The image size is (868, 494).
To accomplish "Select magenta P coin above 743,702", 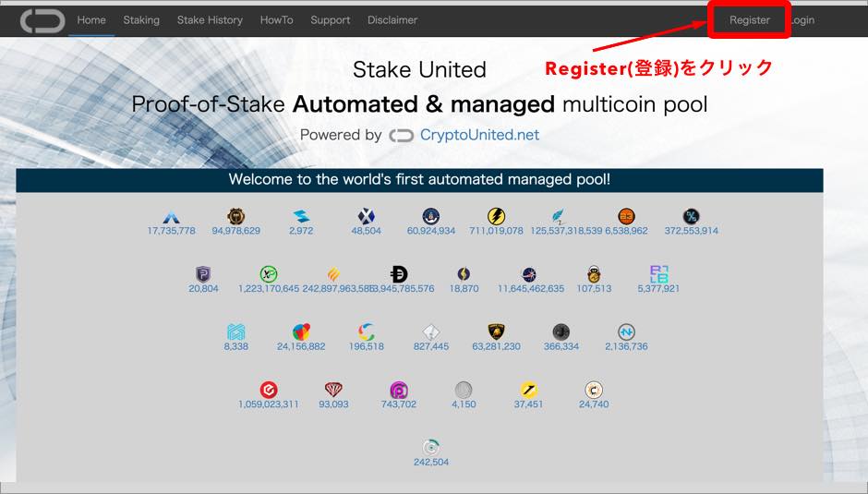I will (399, 390).
